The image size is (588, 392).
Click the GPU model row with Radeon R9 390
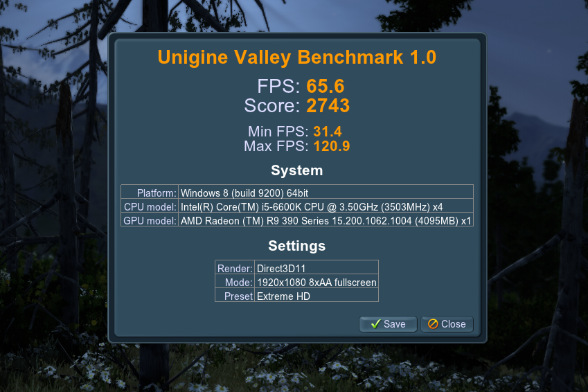[297, 220]
